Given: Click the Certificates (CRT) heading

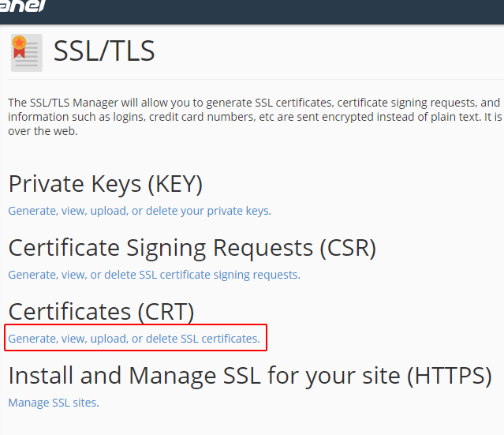Looking at the screenshot, I should tap(101, 312).
